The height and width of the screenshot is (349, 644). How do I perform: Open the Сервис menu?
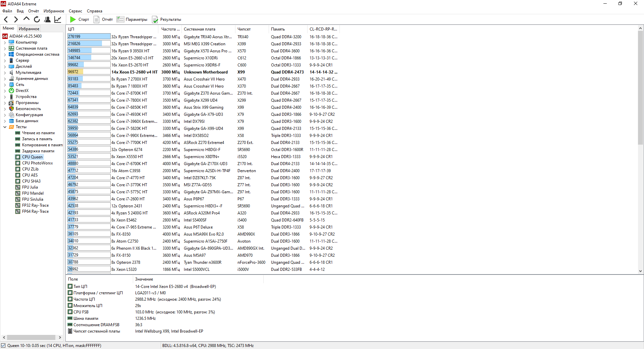tap(75, 11)
